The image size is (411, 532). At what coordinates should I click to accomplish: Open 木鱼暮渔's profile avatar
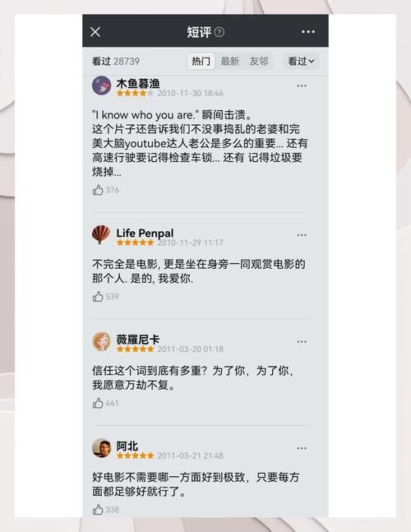(x=101, y=86)
